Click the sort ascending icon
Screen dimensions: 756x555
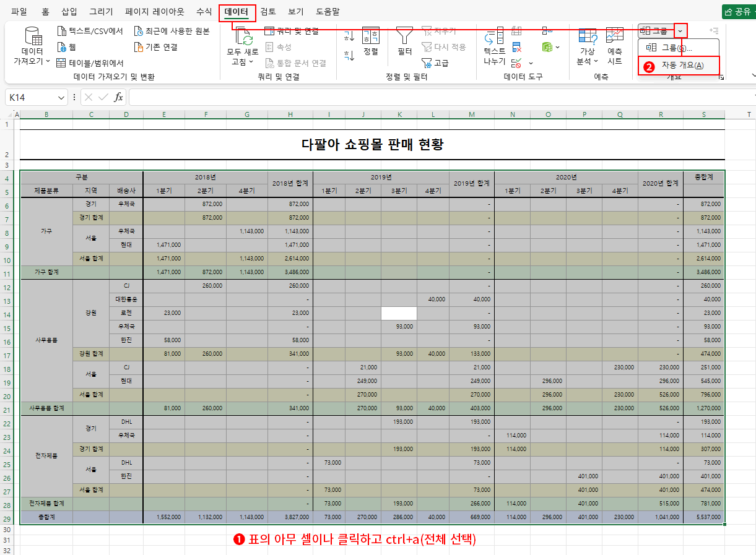pyautogui.click(x=349, y=36)
